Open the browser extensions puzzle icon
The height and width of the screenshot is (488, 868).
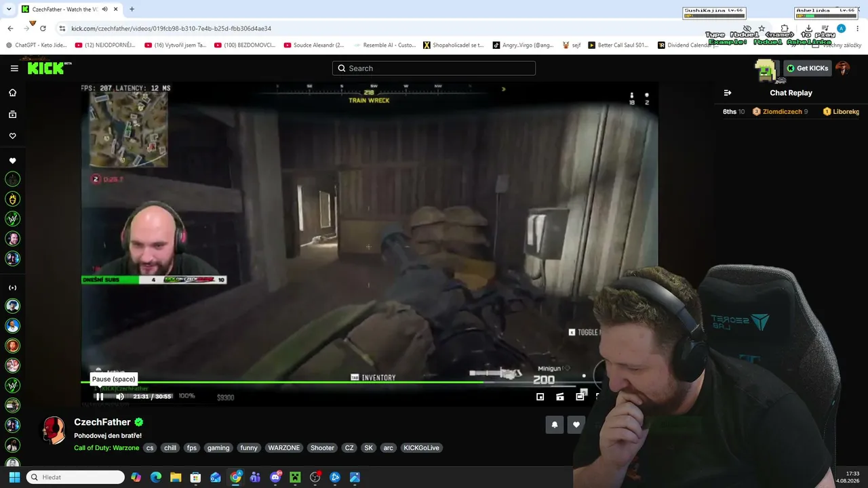[x=785, y=28]
